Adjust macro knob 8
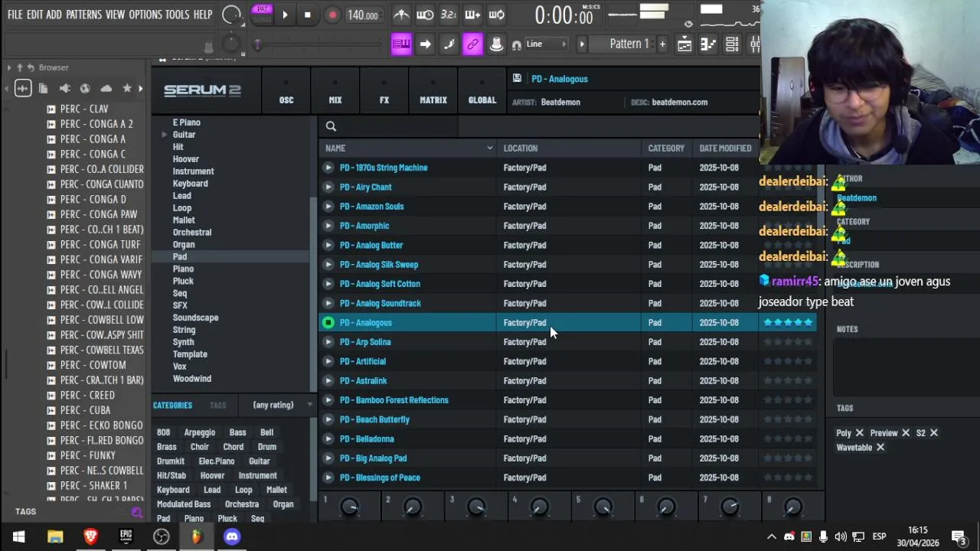Screen dimensions: 980x551 tap(792, 507)
